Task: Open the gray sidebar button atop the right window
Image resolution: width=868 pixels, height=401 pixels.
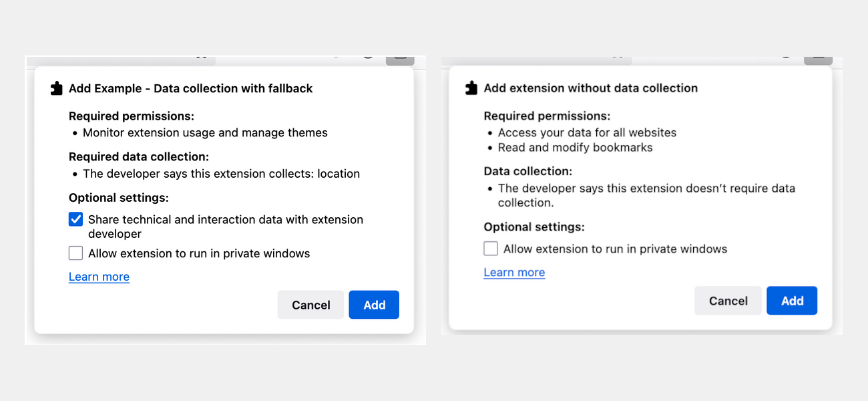Action: click(x=818, y=59)
